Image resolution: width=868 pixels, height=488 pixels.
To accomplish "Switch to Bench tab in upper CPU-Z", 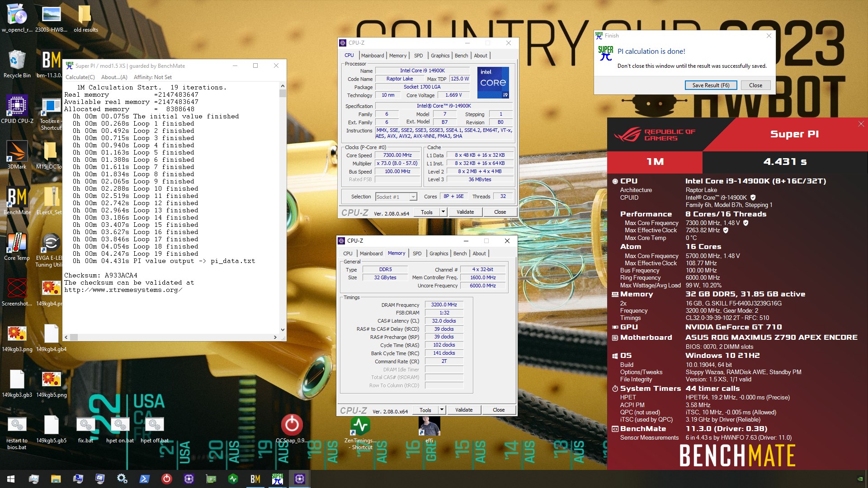I will pos(461,56).
